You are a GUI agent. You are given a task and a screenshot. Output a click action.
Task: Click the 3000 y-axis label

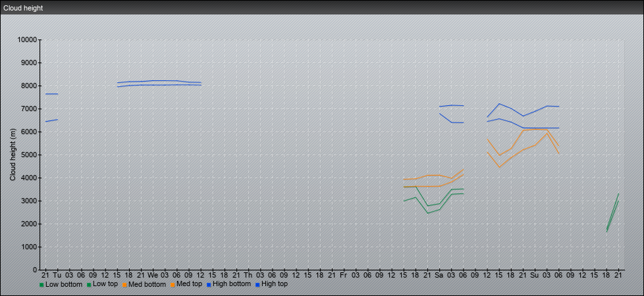29,201
